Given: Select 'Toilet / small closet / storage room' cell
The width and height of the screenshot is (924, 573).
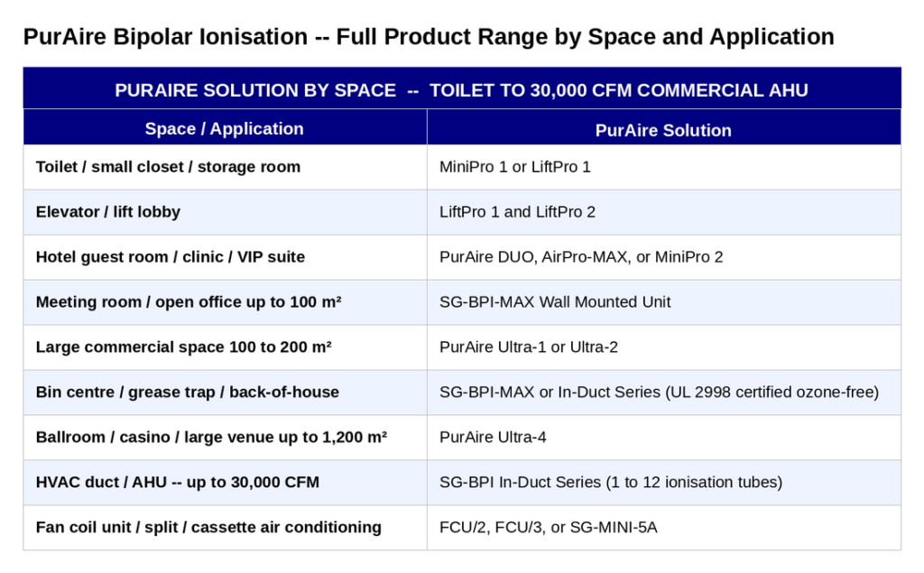Looking at the screenshot, I should (225, 168).
